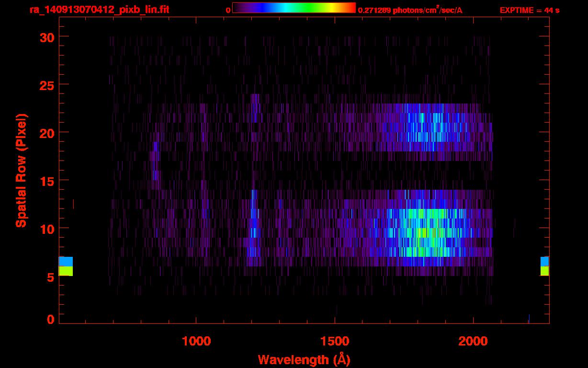Click the Wavelength (Å) axis title
Screen dimensions: 588x368
click(x=304, y=359)
